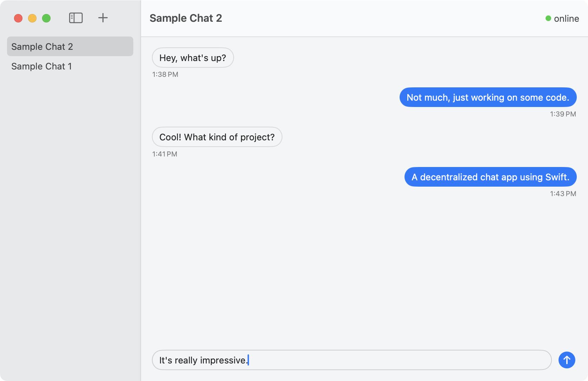Click the "Hey, what's up?" message bubble
Screen dimensions: 588x381
coord(193,58)
